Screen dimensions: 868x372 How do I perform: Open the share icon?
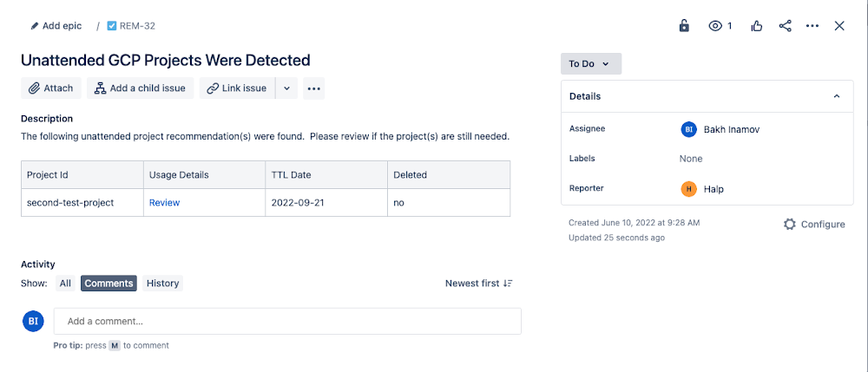(x=785, y=26)
